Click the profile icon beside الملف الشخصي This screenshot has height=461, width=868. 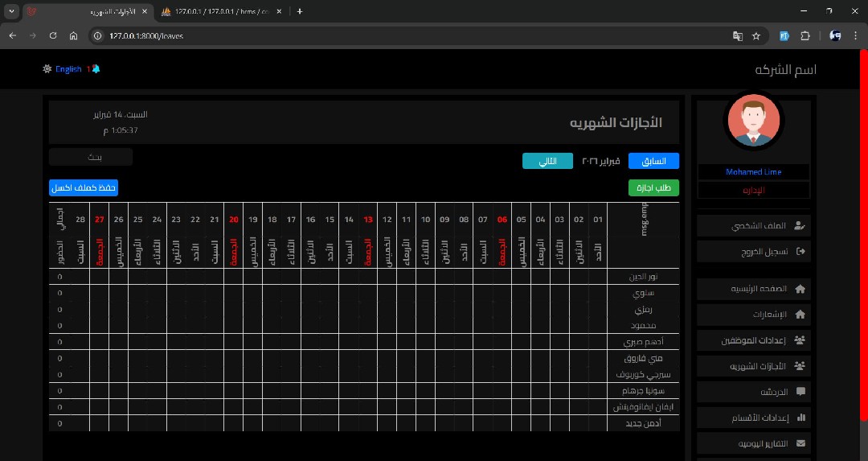tap(800, 225)
